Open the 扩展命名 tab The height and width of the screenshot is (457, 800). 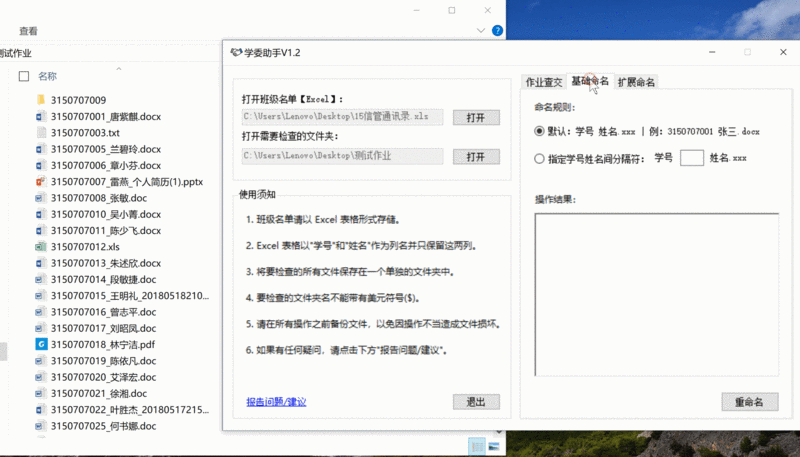point(636,82)
